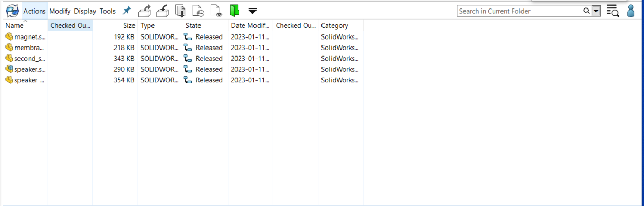This screenshot has height=206, width=644.
Task: Click state workflow icon in speaker.s... row
Action: [x=187, y=69]
